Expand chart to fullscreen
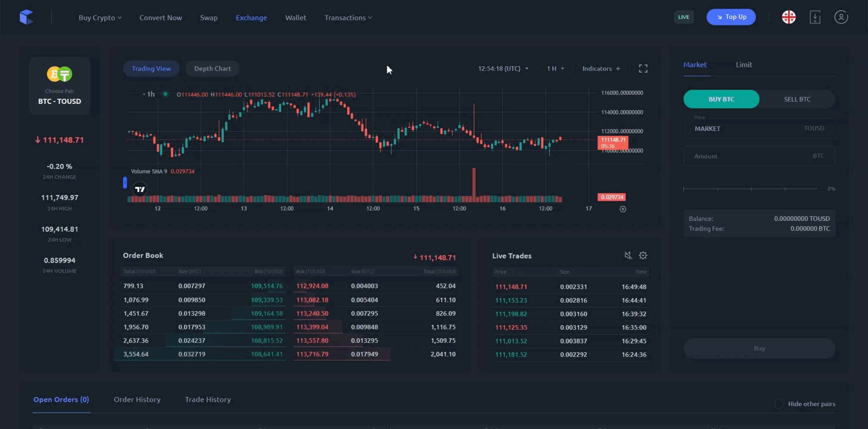 pyautogui.click(x=643, y=69)
